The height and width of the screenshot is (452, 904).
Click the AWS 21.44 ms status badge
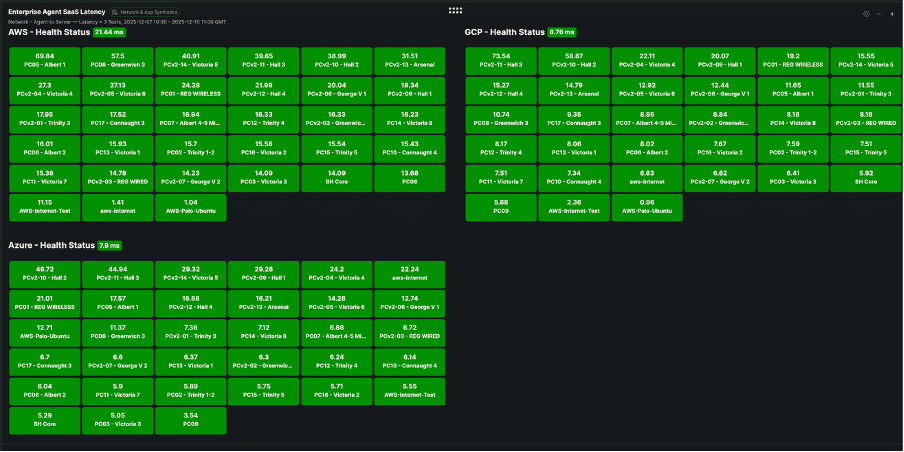pos(110,32)
